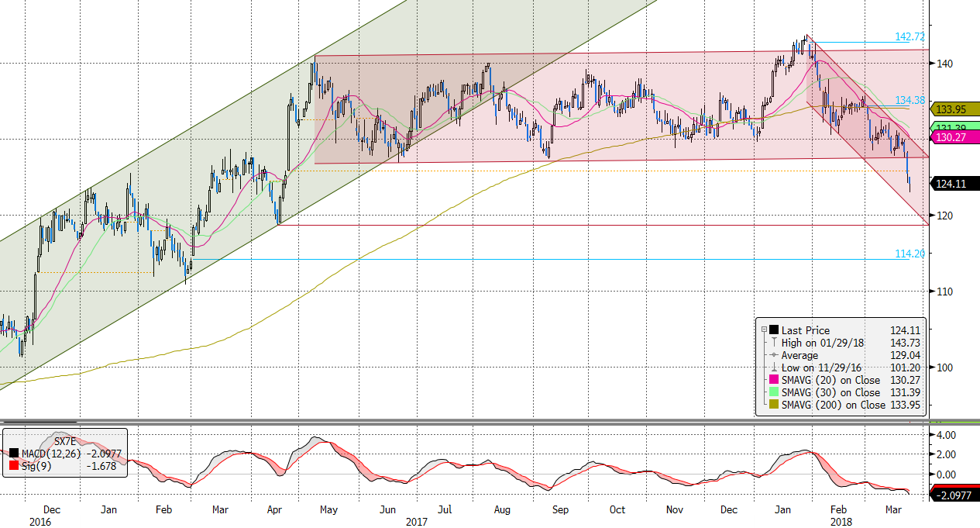Click the 0.00 MACD axis label
The width and height of the screenshot is (980, 528).
[947, 475]
